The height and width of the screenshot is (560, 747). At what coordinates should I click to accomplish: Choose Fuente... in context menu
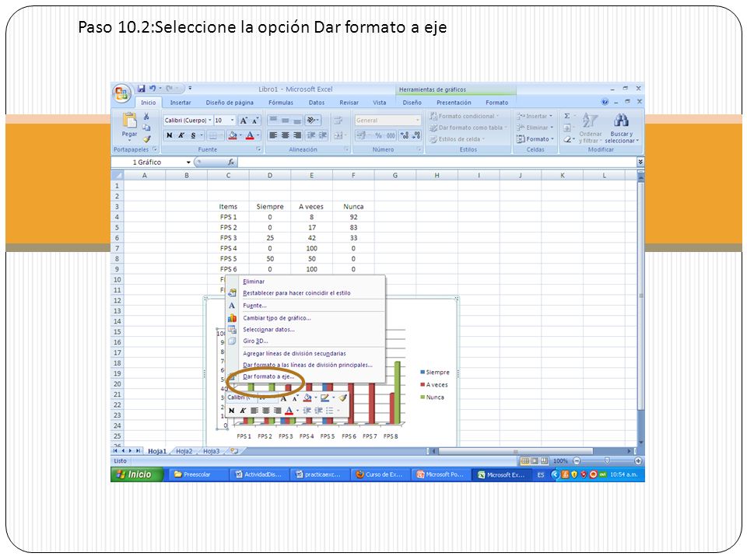click(305, 306)
